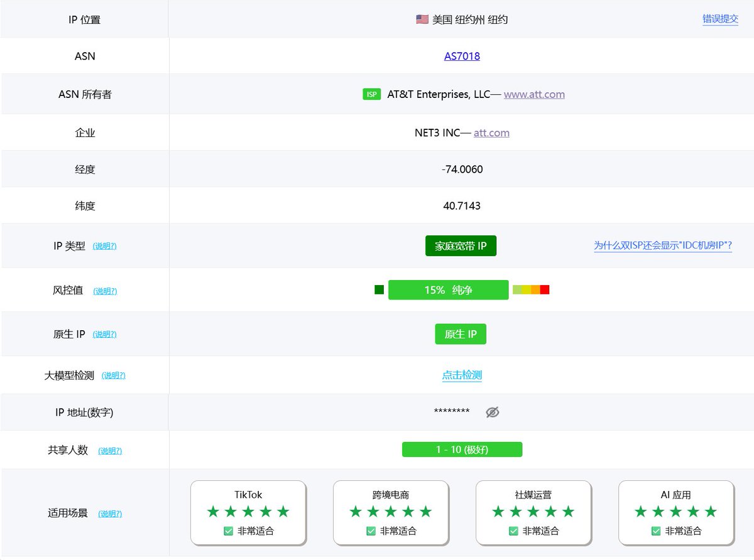The height and width of the screenshot is (560, 754).
Task: Click the dark green risk indicator square
Action: tap(379, 289)
